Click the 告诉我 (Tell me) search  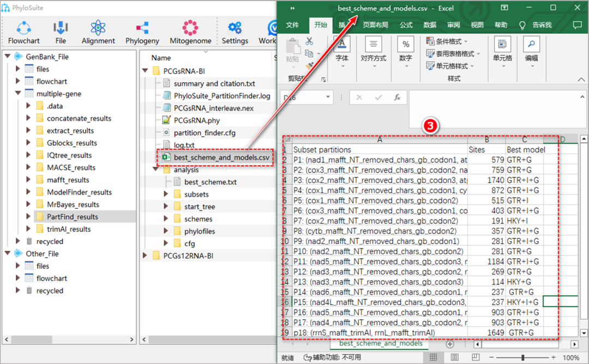pos(536,25)
